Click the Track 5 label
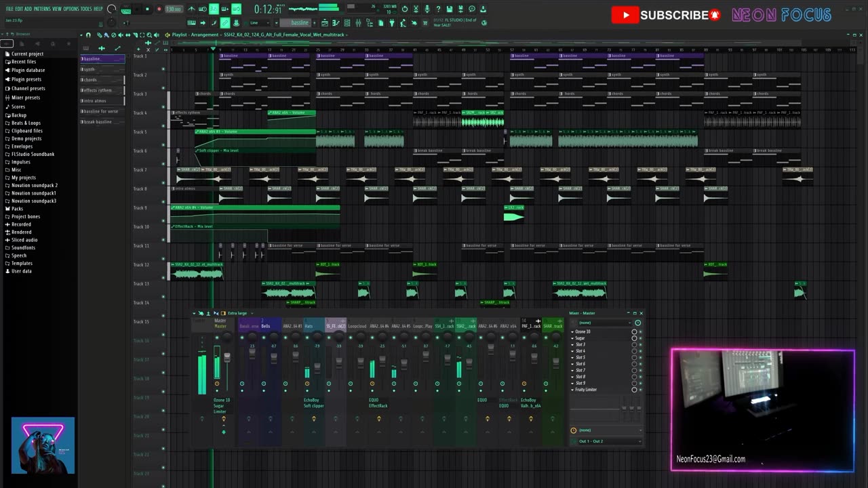 140,131
